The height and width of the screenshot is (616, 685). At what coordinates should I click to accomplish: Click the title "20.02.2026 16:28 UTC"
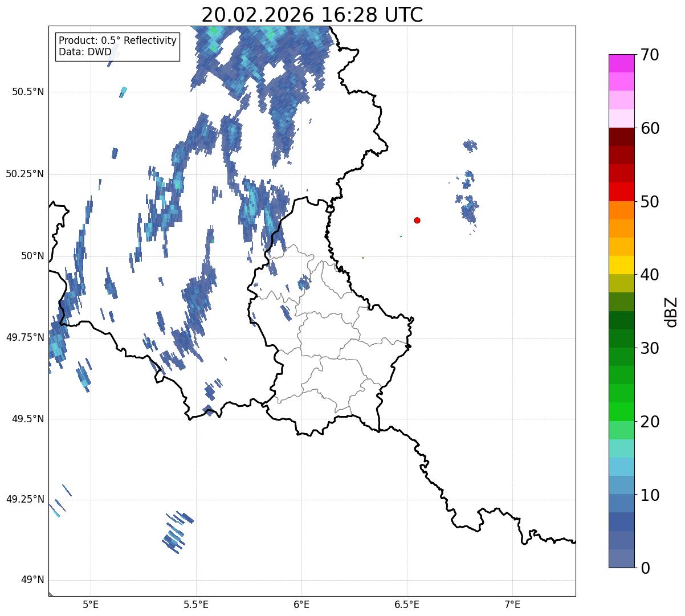click(312, 15)
